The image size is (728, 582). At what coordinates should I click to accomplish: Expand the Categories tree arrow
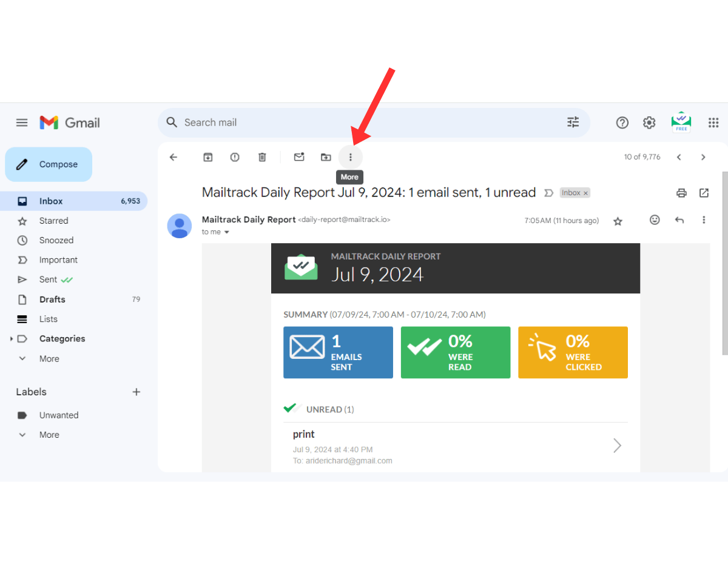pyautogui.click(x=12, y=339)
